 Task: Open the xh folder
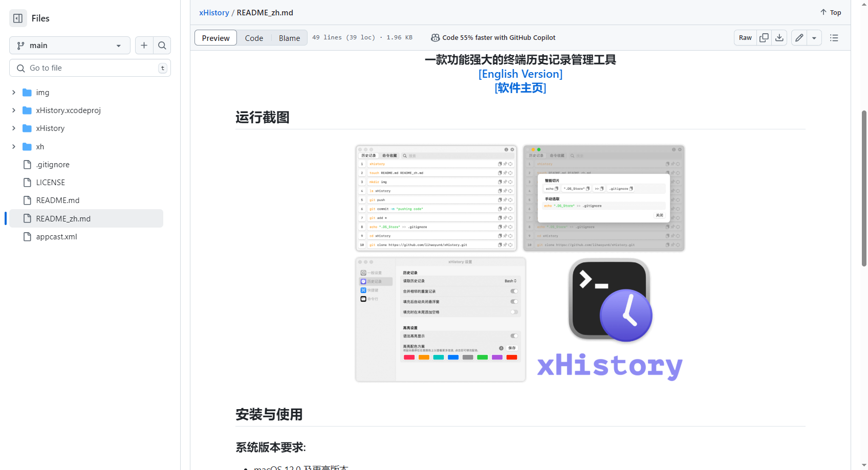40,147
